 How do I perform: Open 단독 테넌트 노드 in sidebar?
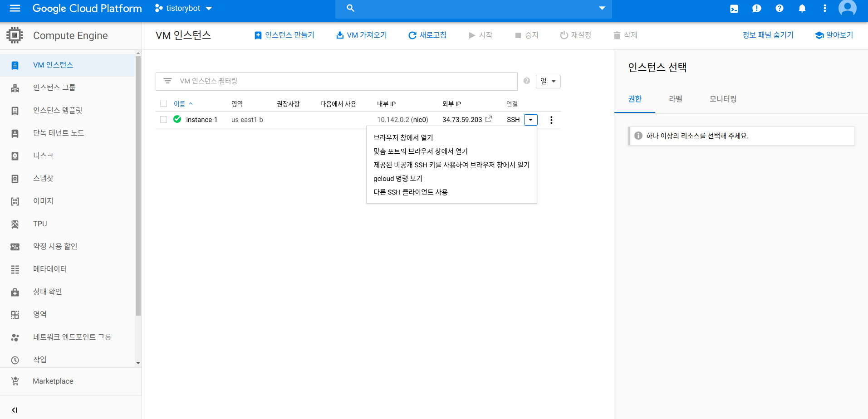coord(68,133)
